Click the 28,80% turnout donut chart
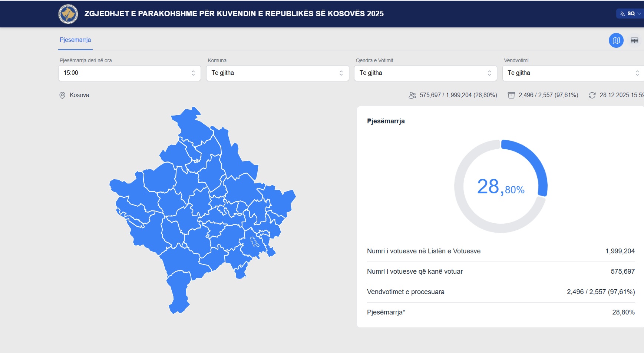Viewport: 644px width, 353px height. tap(501, 186)
